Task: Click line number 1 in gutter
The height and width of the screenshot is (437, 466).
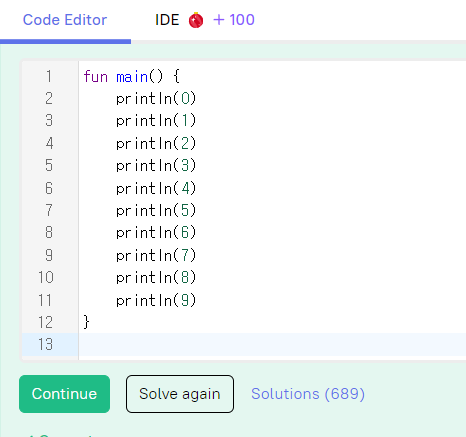Action: coord(49,76)
